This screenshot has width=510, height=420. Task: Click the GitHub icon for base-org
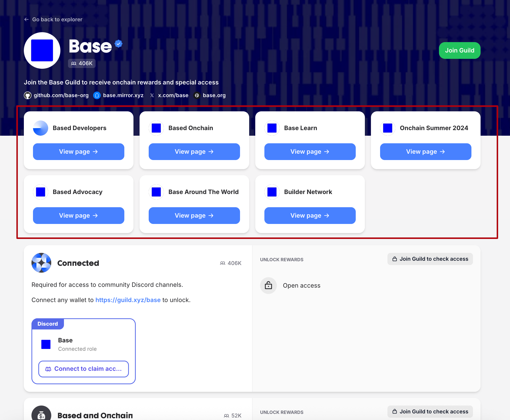28,95
